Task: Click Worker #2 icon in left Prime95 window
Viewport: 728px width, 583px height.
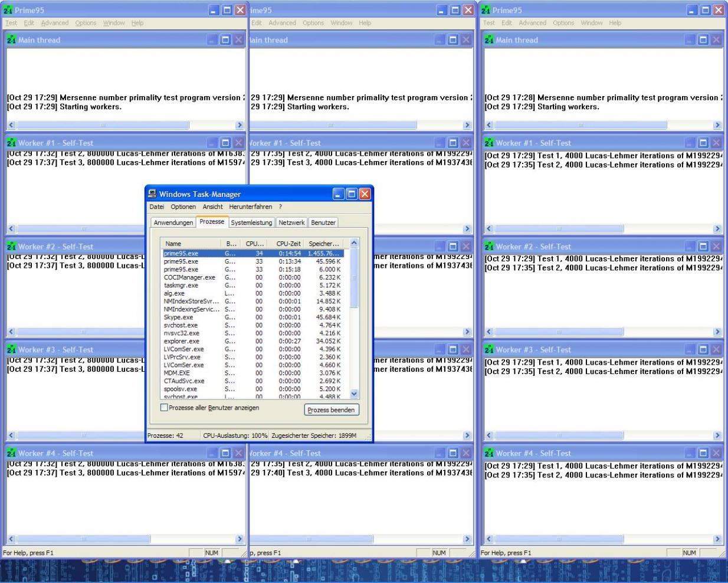Action: [x=11, y=247]
